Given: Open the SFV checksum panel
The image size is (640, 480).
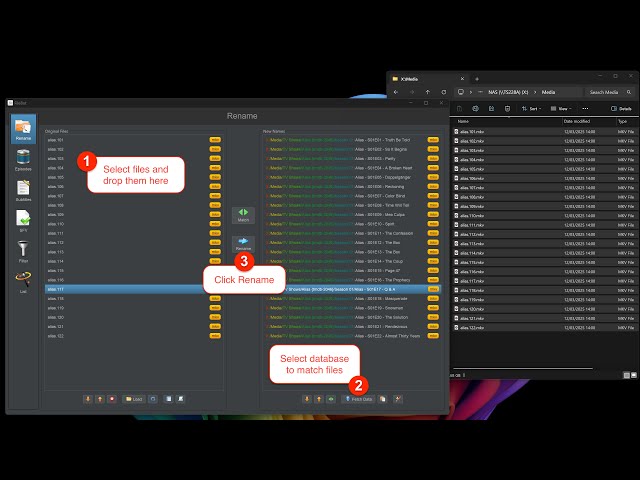Looking at the screenshot, I should coord(22,220).
